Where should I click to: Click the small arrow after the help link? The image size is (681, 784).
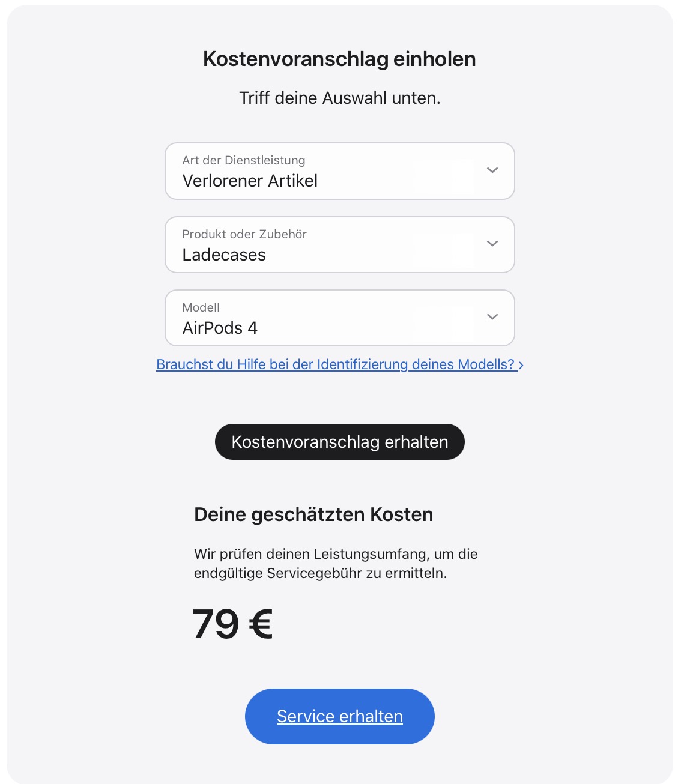(x=521, y=365)
